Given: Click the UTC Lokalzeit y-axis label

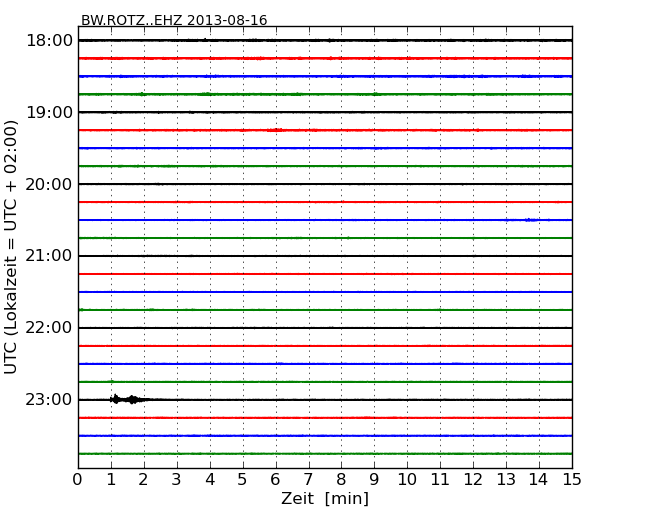Looking at the screenshot, I should 11,247.
